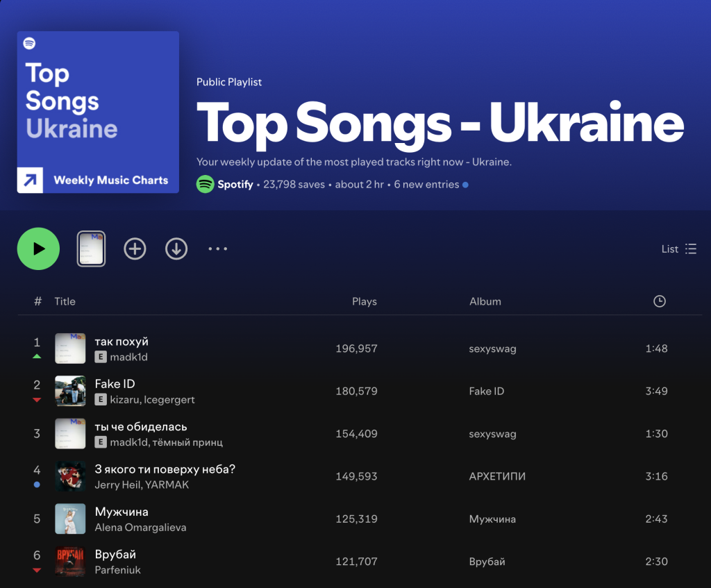Image resolution: width=711 pixels, height=588 pixels.
Task: Click red down arrow under rank 2
Action: (37, 400)
